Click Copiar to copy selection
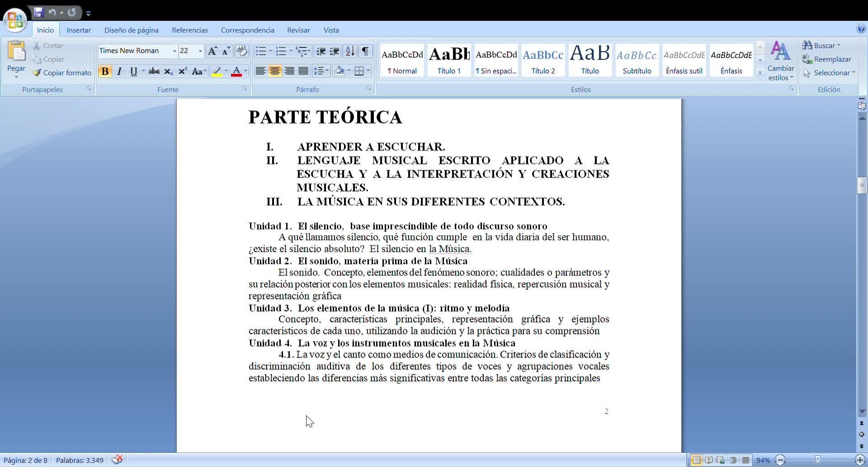The height and width of the screenshot is (467, 868). [x=48, y=59]
